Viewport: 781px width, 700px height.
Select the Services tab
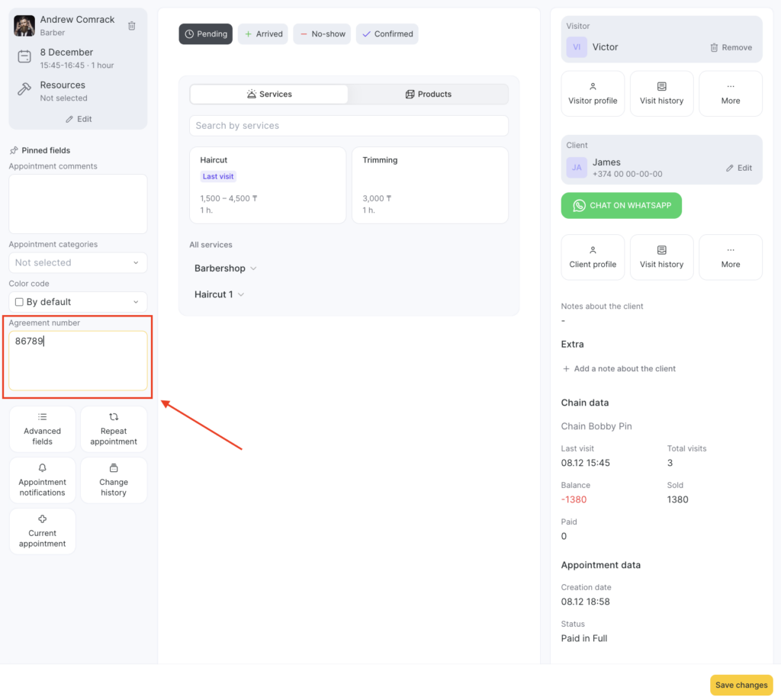(269, 95)
